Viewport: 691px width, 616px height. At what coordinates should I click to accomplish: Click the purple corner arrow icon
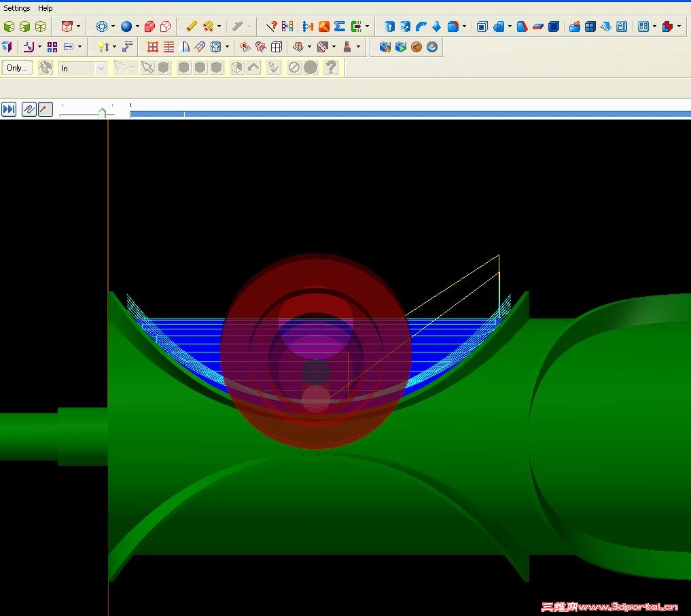pyautogui.click(x=29, y=47)
